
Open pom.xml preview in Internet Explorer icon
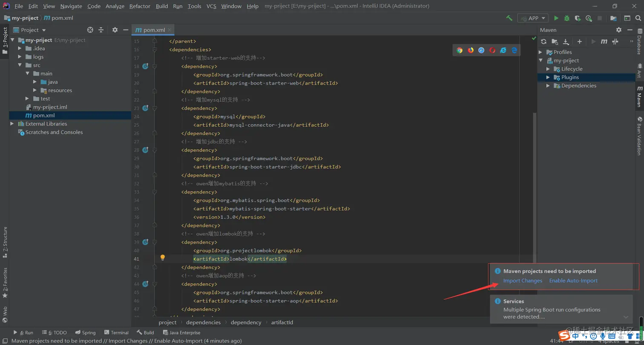(x=503, y=50)
